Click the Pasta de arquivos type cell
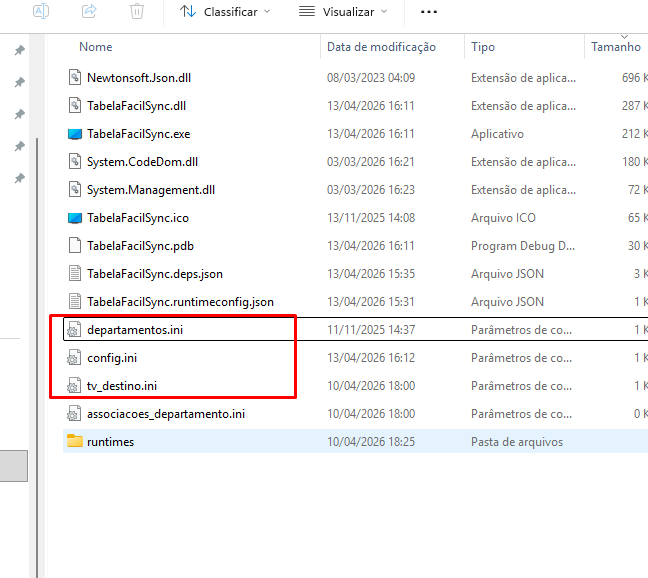Screen dimensions: 648x578 pos(517,442)
